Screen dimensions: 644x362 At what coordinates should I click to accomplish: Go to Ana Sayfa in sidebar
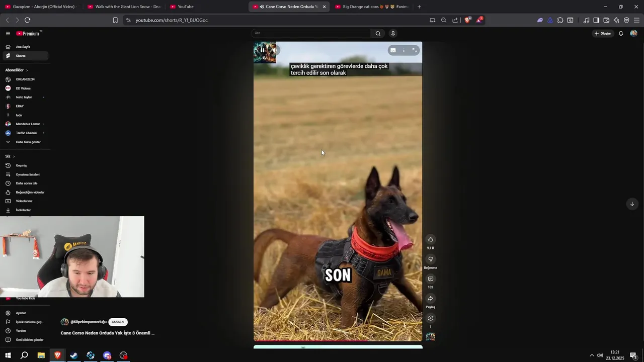click(x=26, y=47)
